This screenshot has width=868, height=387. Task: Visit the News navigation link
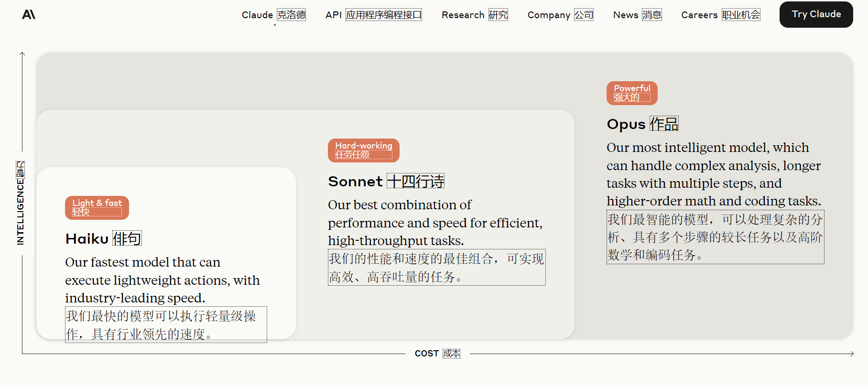pyautogui.click(x=638, y=15)
